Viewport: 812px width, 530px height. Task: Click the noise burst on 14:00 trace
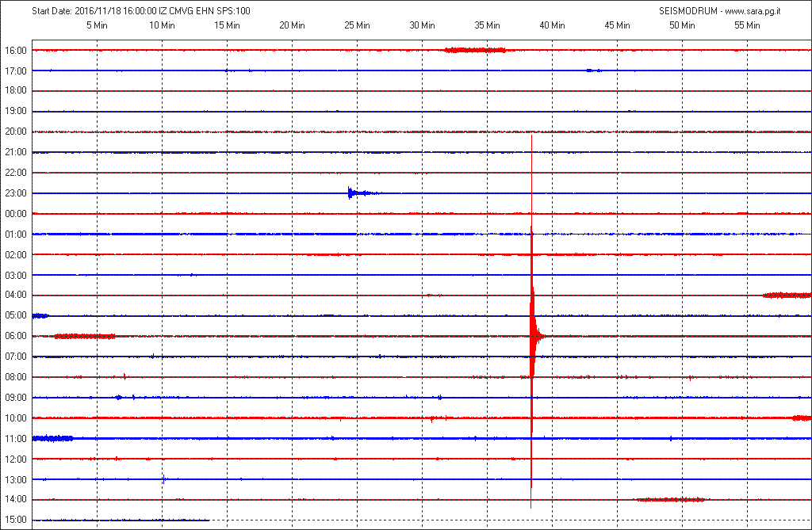click(x=670, y=499)
